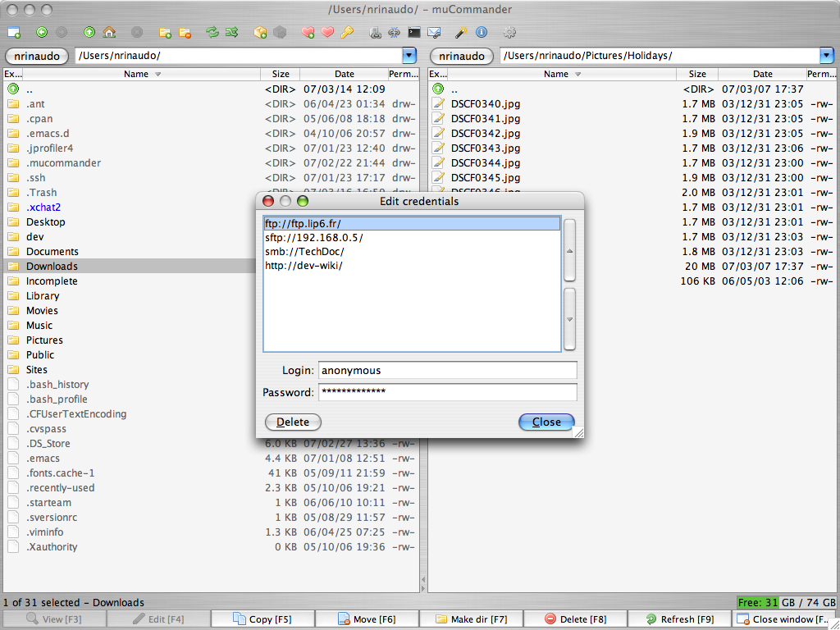Sort right panel by Size column
The image size is (840, 630).
tap(697, 74)
